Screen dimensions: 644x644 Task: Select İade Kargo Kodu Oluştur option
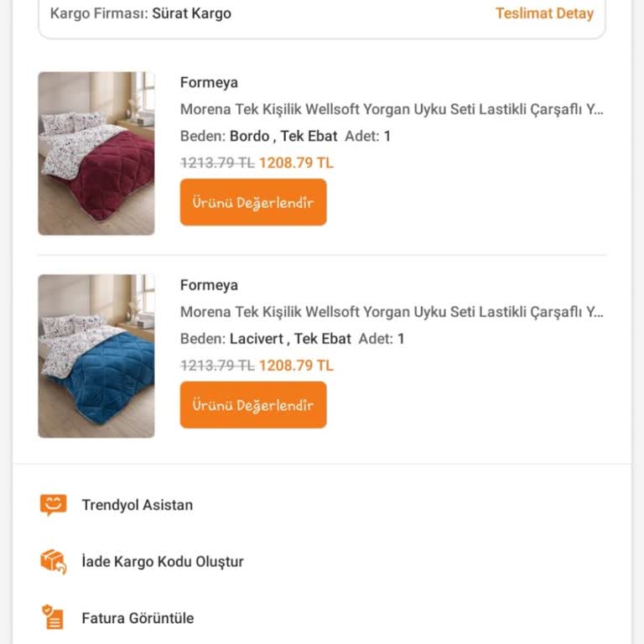(x=163, y=561)
